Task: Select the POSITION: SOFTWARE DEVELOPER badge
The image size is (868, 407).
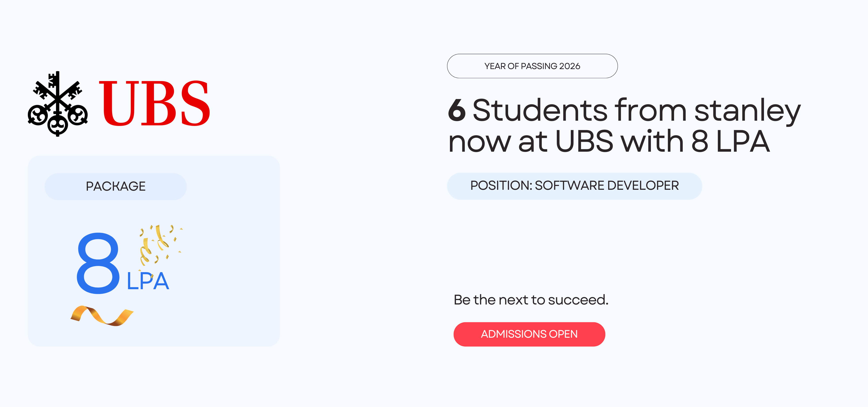Action: point(574,186)
